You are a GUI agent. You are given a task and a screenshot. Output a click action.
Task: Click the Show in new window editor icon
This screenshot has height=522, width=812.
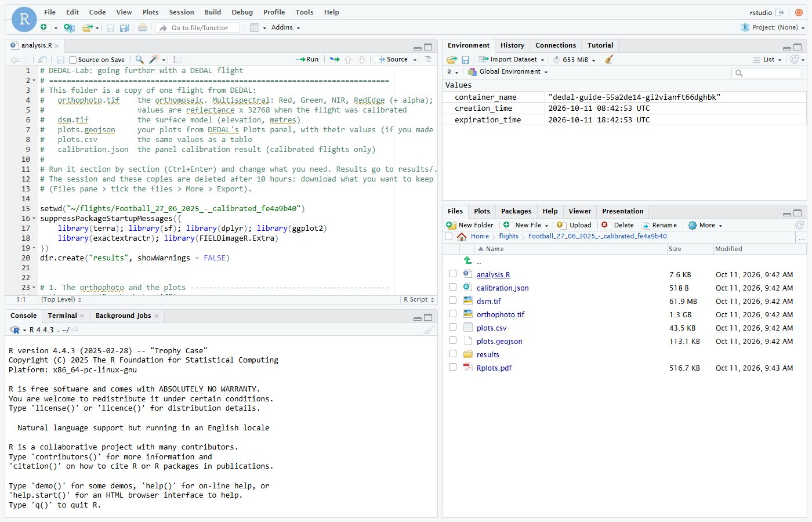coord(42,59)
